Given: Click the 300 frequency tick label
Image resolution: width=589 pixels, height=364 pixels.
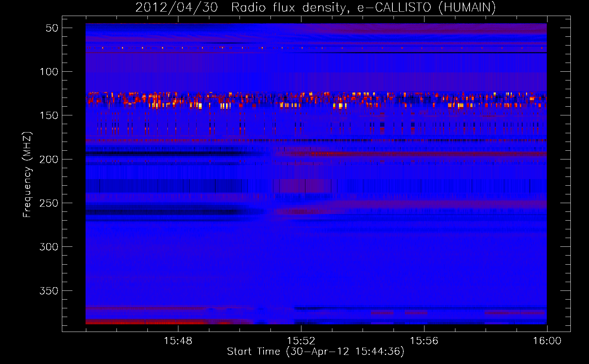Looking at the screenshot, I should click(x=49, y=247).
